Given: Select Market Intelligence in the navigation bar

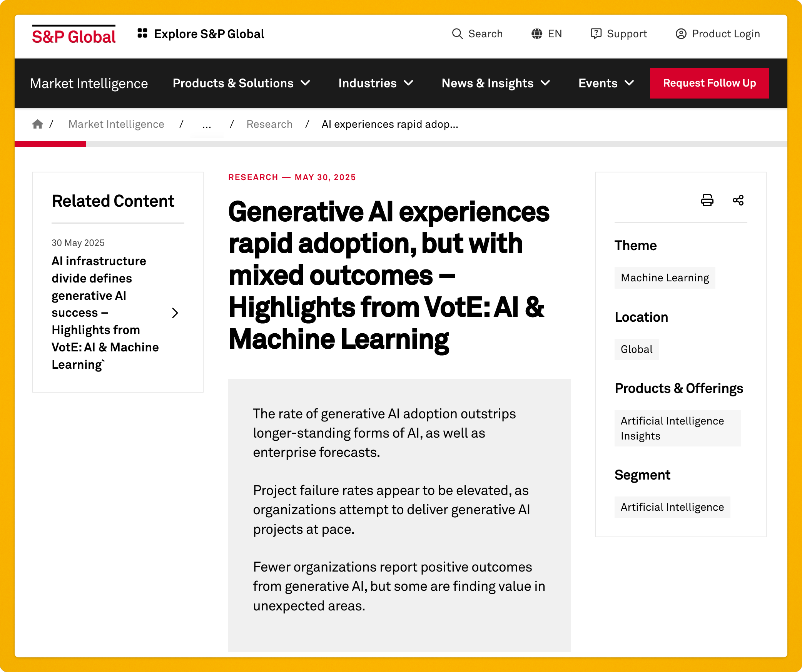Looking at the screenshot, I should [89, 83].
